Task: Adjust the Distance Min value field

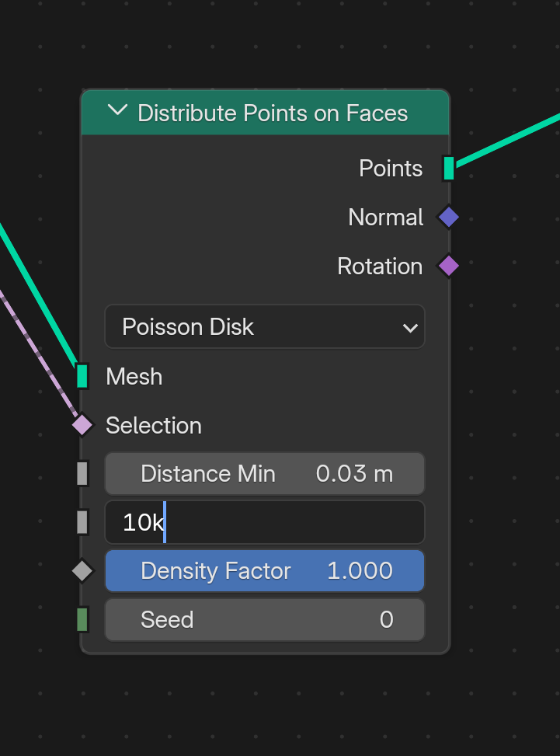Action: [x=265, y=473]
